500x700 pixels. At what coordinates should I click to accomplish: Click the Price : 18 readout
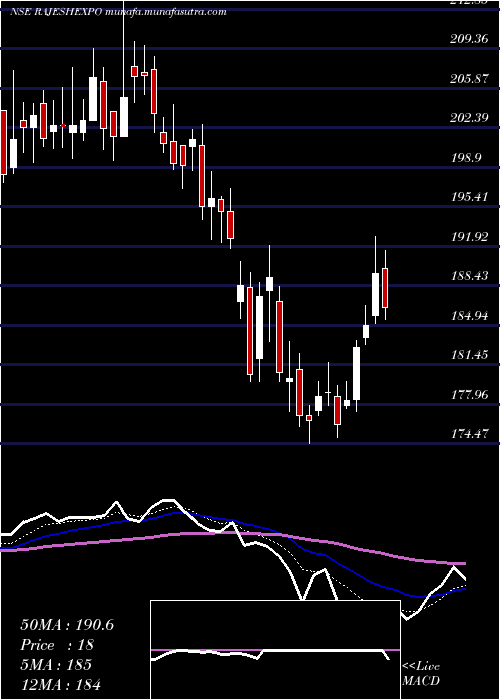click(x=57, y=645)
